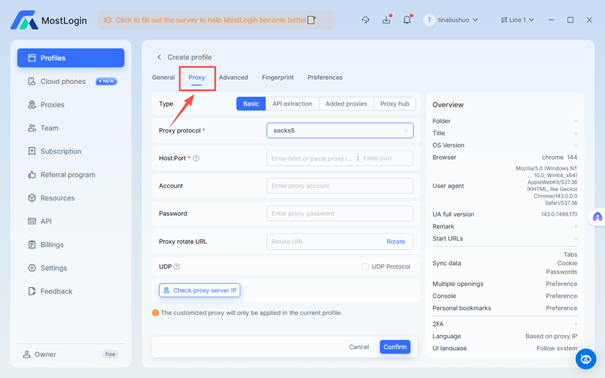Enable the UDP Protocol checkbox
Image resolution: width=605 pixels, height=378 pixels.
365,267
